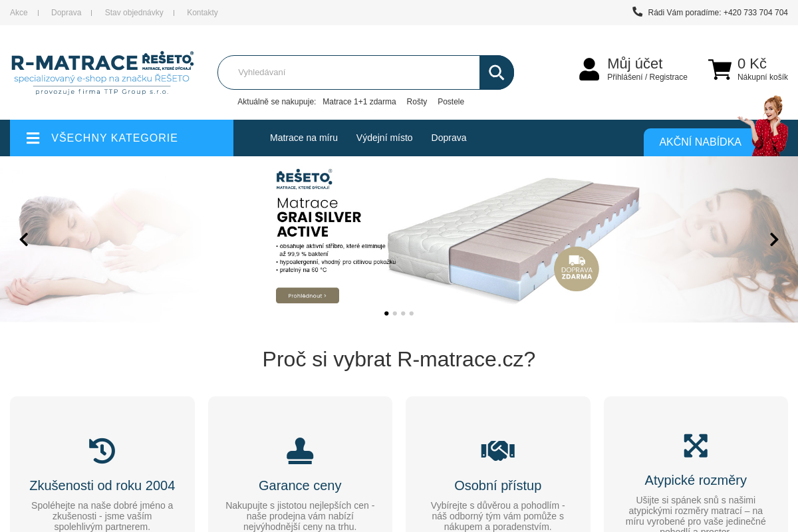Viewport: 798px width, 532px height.
Task: Focus the Vyhledávaní search field
Action: 348,72
